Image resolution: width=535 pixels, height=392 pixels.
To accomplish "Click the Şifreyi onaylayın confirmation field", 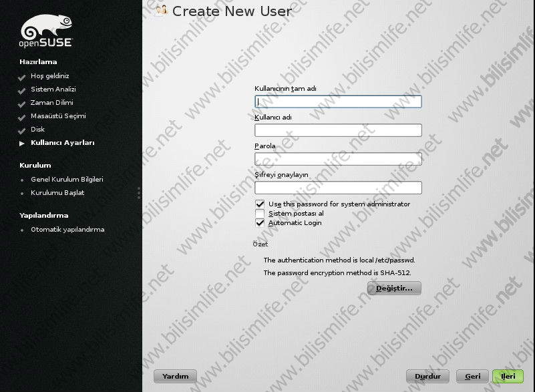I will click(338, 188).
